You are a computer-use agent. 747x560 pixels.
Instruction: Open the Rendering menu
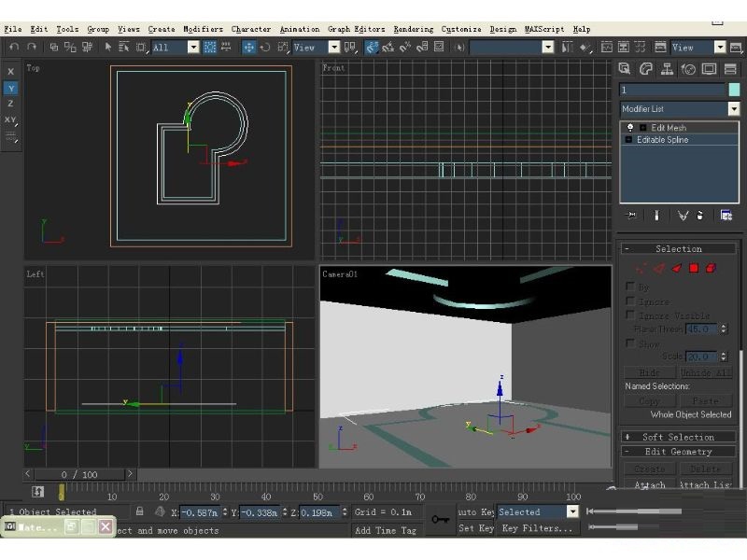tap(413, 29)
